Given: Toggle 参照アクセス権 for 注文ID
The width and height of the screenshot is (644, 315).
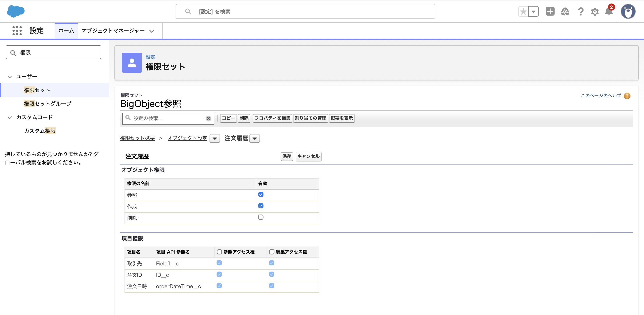Looking at the screenshot, I should [x=219, y=274].
